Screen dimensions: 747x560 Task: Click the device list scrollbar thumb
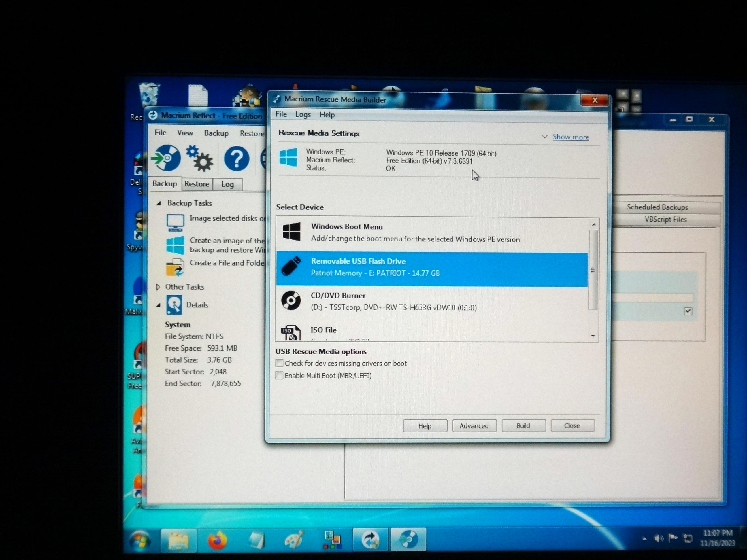[x=593, y=270]
